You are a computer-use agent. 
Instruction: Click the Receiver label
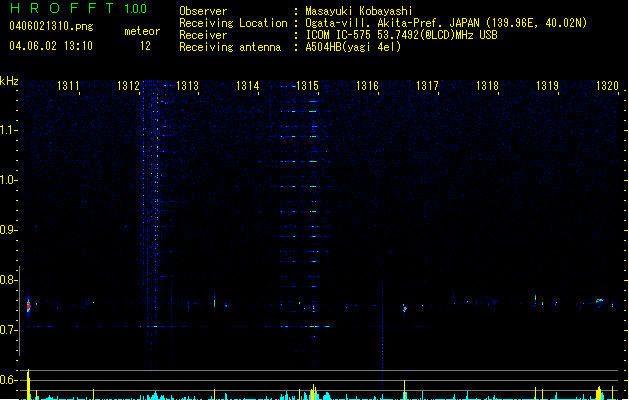point(203,35)
